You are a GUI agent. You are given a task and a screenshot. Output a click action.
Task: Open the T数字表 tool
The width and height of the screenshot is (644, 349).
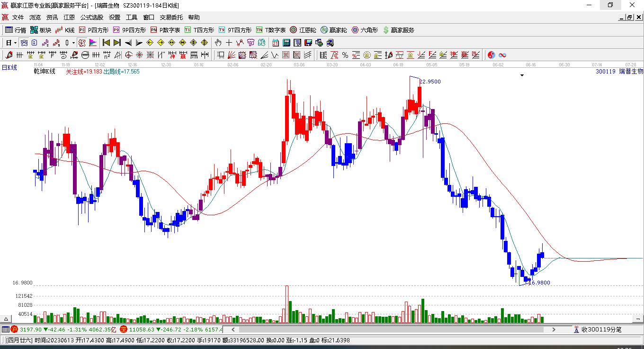pyautogui.click(x=271, y=30)
